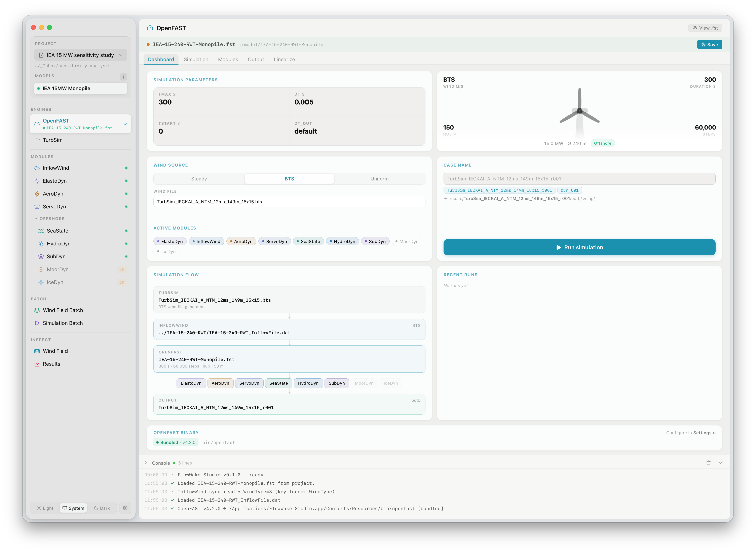The image size is (756, 552).
Task: Click the console prompt icon
Action: [x=147, y=463]
